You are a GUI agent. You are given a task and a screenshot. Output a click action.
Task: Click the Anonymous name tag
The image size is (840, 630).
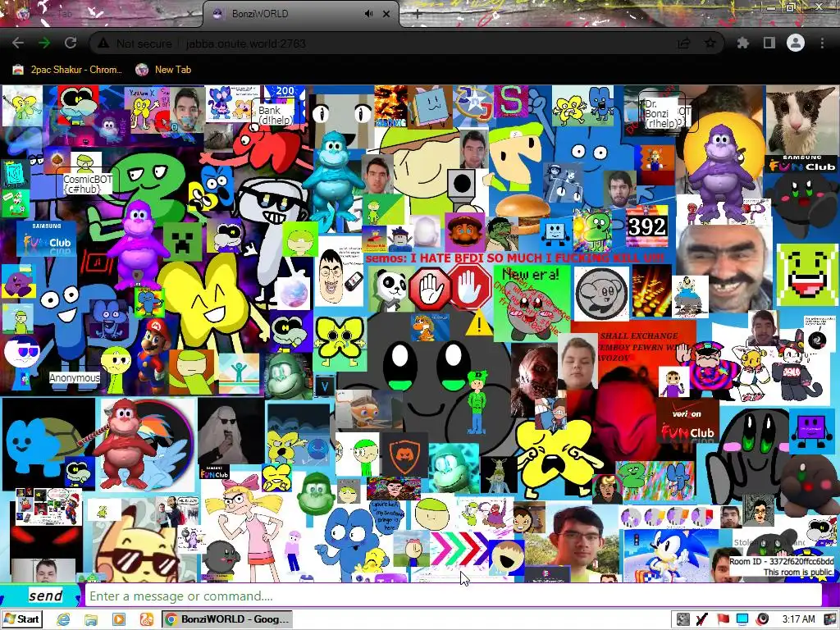point(75,377)
